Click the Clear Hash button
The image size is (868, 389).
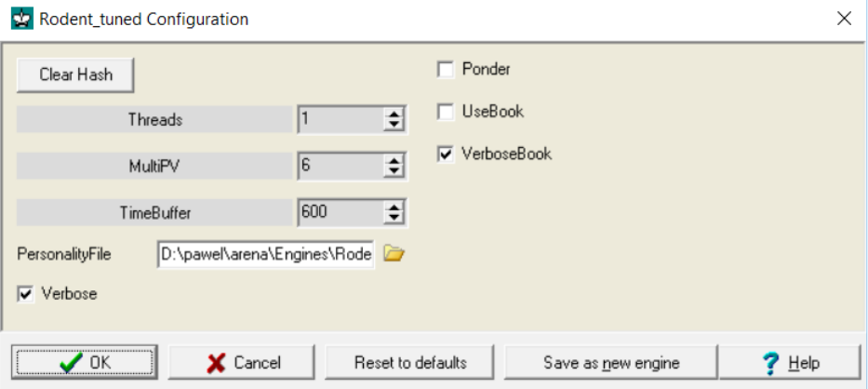76,74
